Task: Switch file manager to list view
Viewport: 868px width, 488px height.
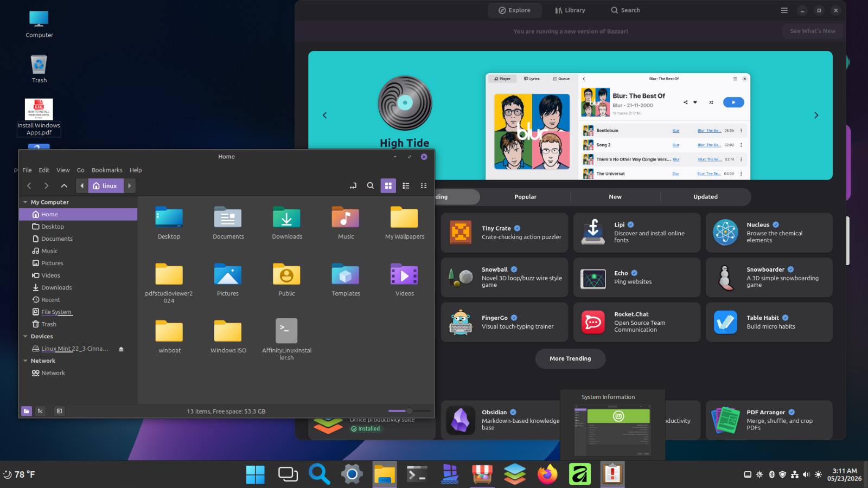Action: point(406,185)
